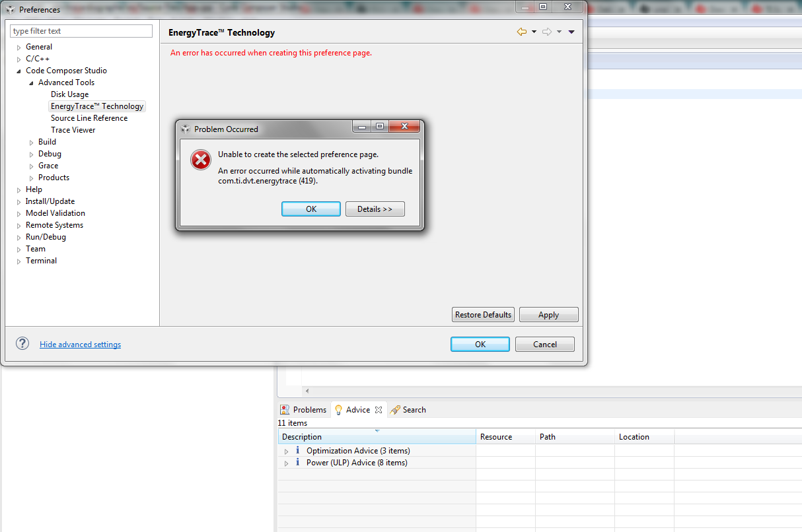Sort by the Location column header
Image resolution: width=802 pixels, height=532 pixels.
point(644,437)
